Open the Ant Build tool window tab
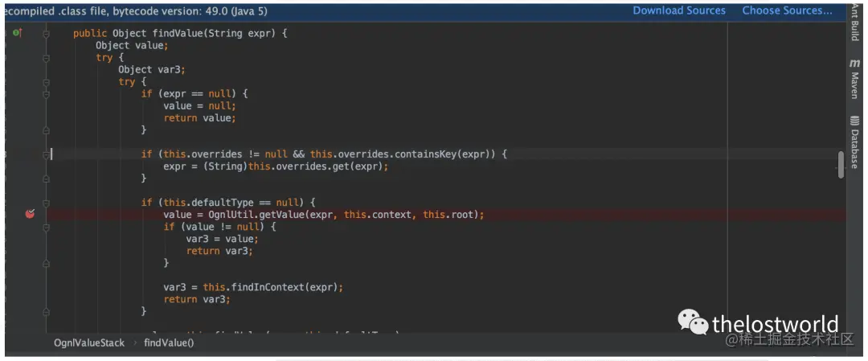The image size is (868, 361). [x=854, y=21]
